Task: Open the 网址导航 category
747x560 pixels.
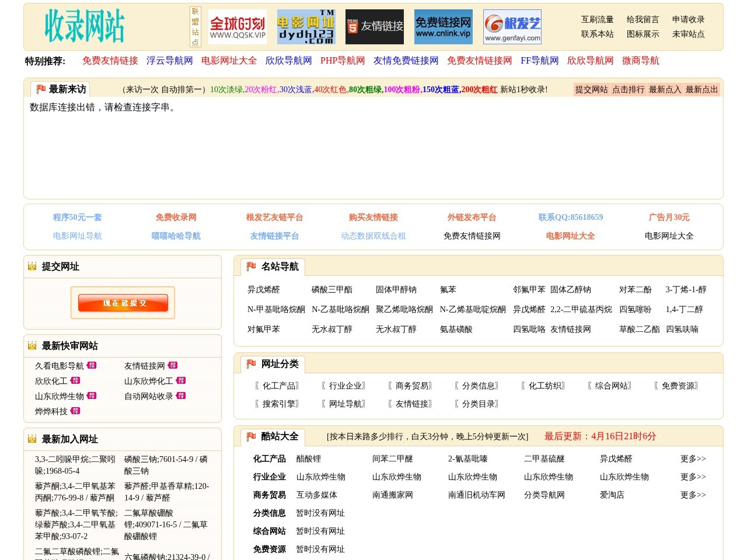Action: tap(344, 404)
